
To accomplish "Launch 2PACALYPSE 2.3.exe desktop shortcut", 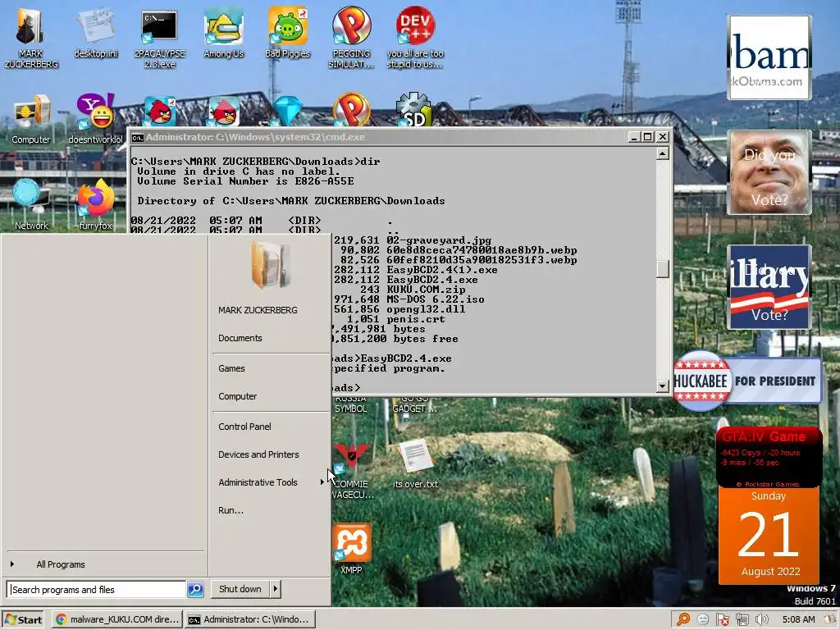I will coord(159,38).
